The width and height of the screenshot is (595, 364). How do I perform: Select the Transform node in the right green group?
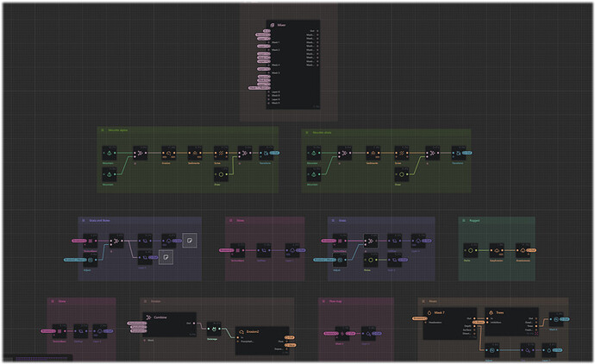(459, 154)
